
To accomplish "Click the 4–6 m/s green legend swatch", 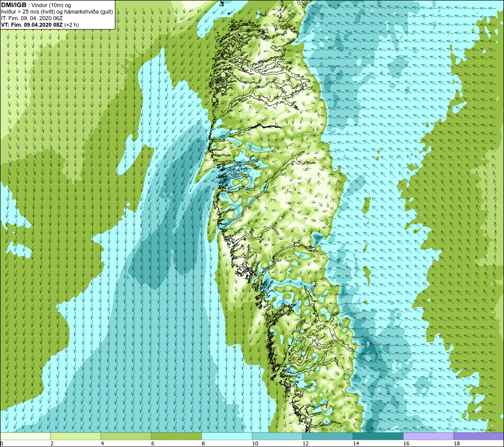I will (x=126, y=436).
